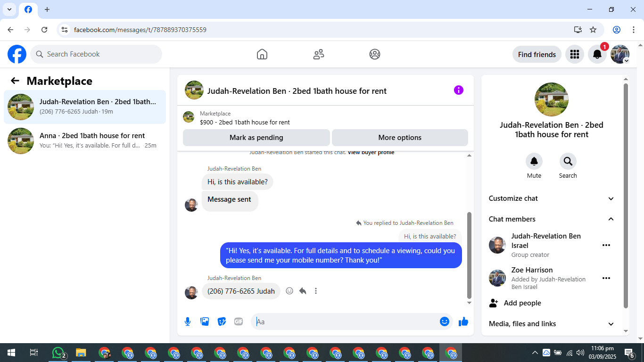Screen dimensions: 644x362
Task: Open File Explorer from the taskbar
Action: (x=81, y=353)
